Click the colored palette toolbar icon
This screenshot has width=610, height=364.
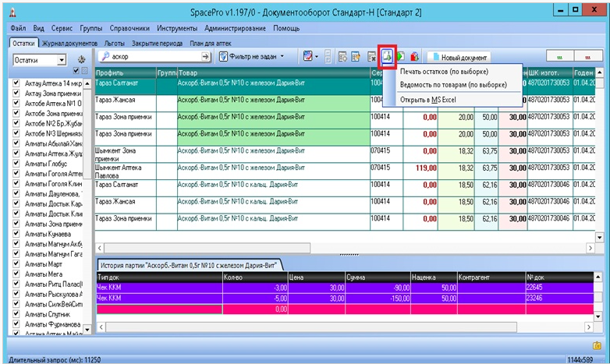click(307, 56)
